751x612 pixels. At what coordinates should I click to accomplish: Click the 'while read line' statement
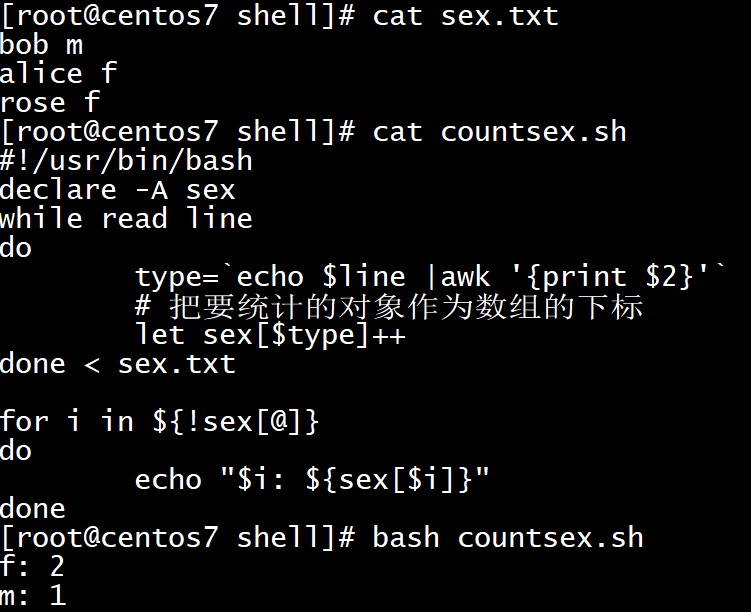point(126,219)
